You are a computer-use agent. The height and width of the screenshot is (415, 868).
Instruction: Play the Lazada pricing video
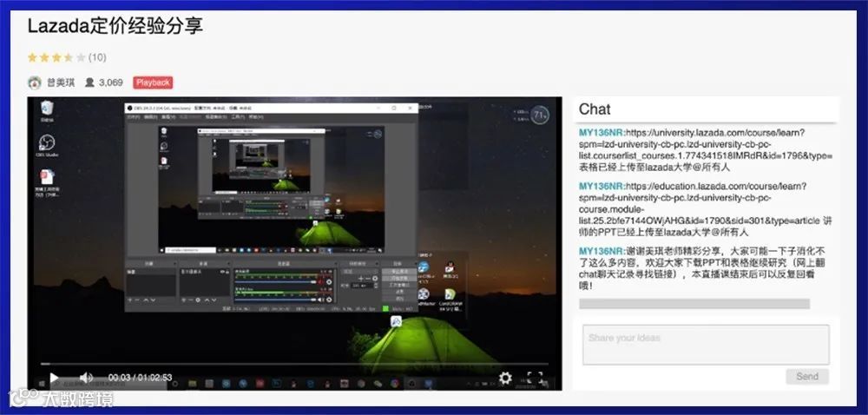pos(54,378)
